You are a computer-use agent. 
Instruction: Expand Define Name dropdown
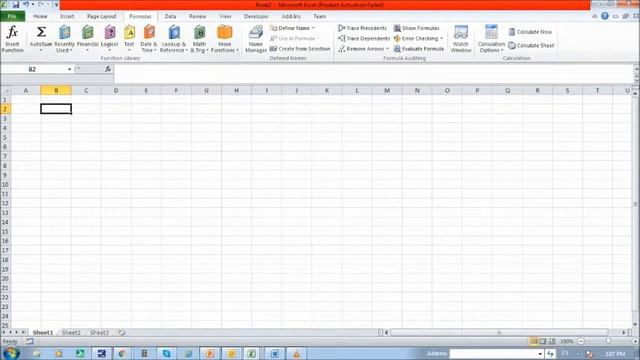[313, 28]
